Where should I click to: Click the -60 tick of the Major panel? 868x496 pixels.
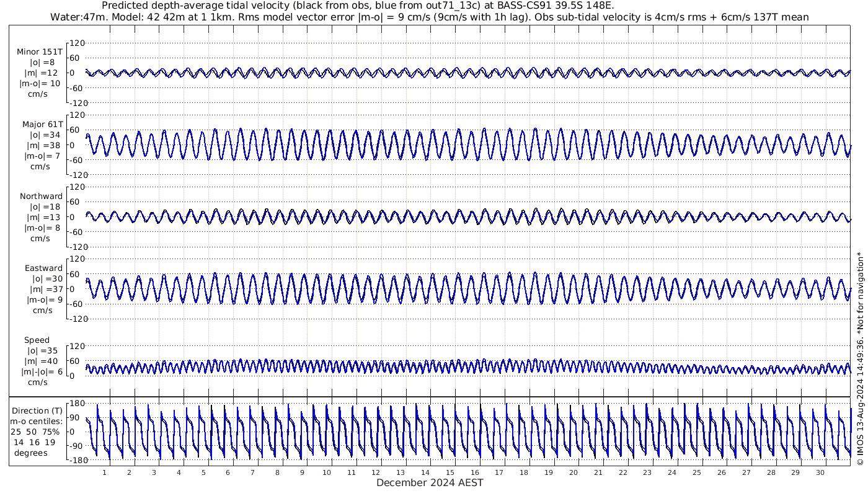77,160
